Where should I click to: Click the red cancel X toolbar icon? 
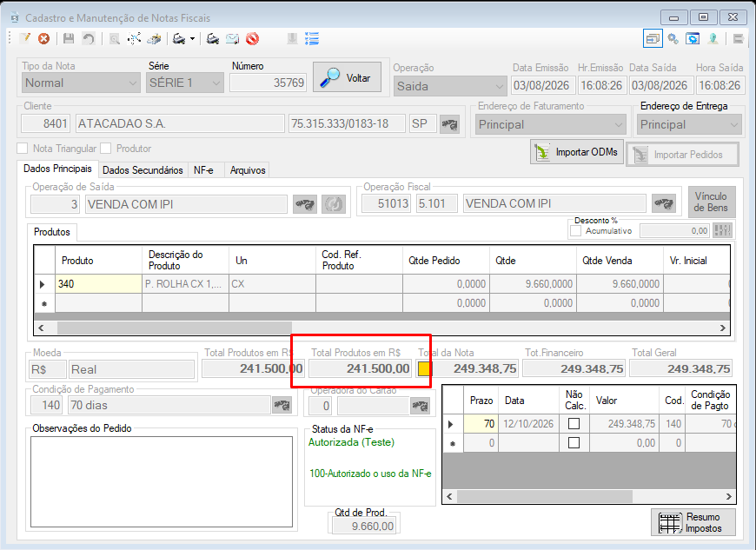click(x=43, y=38)
